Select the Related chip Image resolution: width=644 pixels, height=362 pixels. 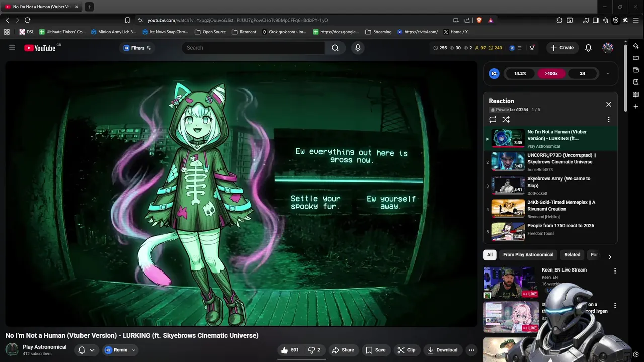572,255
